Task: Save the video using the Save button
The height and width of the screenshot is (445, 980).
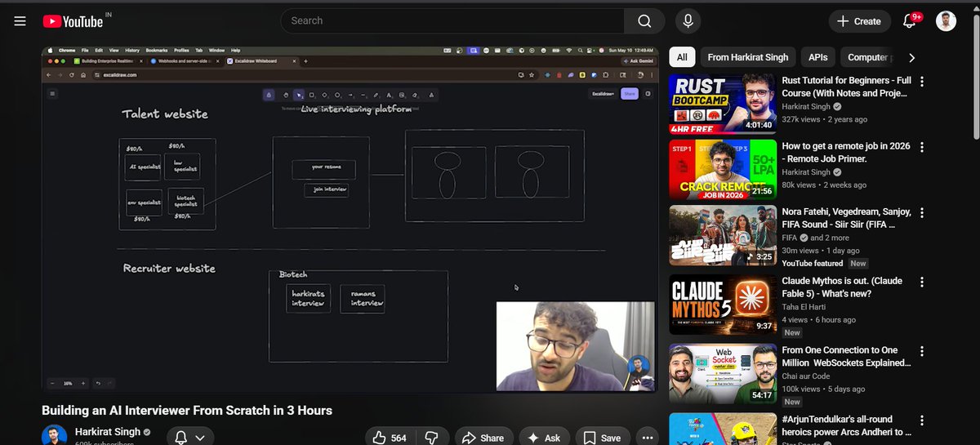Action: (604, 438)
